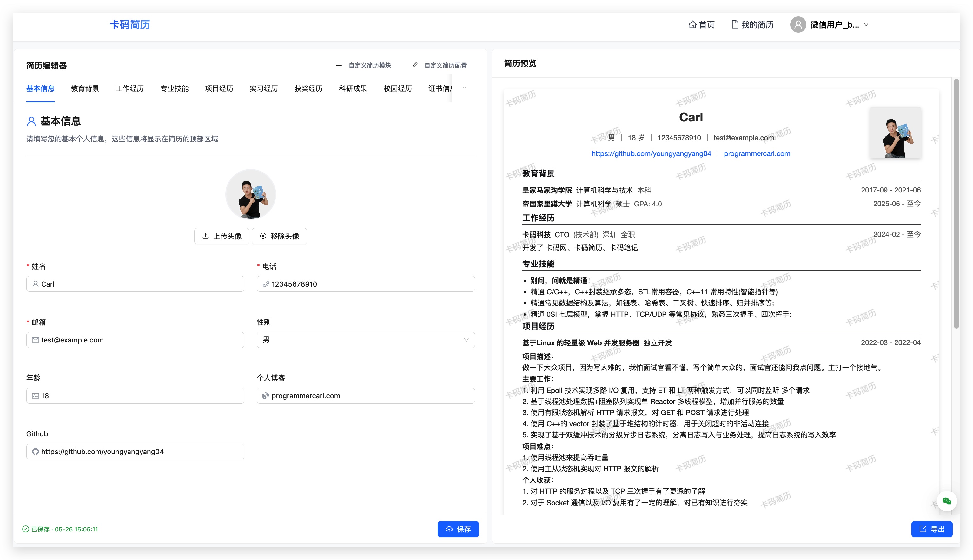Click the ellipsis to reveal hidden editor tabs
This screenshot has height=560, width=973.
pyautogui.click(x=463, y=88)
